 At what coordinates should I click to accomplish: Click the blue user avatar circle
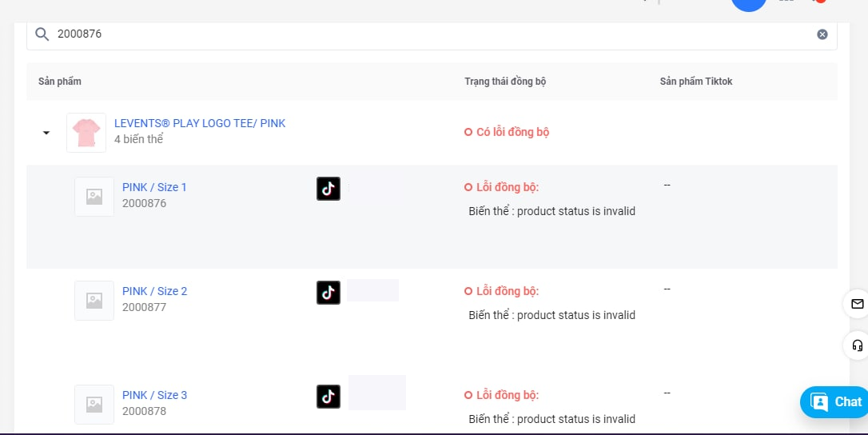[x=749, y=3]
